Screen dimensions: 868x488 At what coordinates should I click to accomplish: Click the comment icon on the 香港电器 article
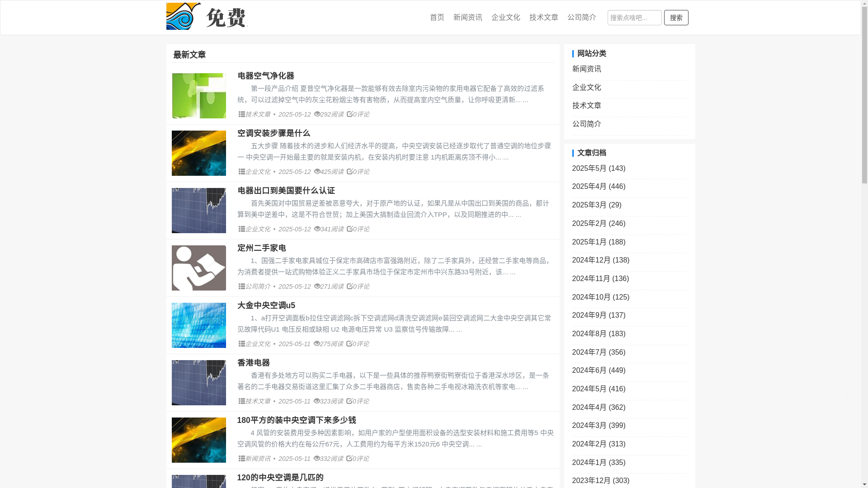tap(349, 401)
